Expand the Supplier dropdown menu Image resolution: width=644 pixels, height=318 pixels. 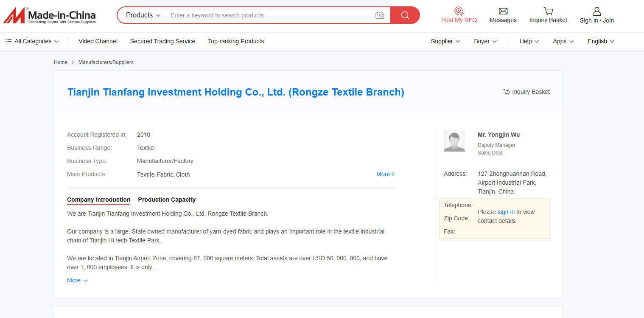tap(445, 41)
